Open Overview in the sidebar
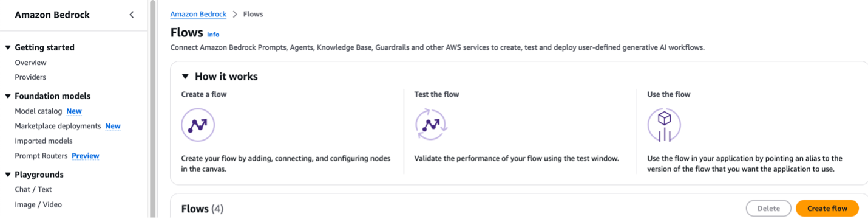This screenshot has width=868, height=219. [30, 63]
